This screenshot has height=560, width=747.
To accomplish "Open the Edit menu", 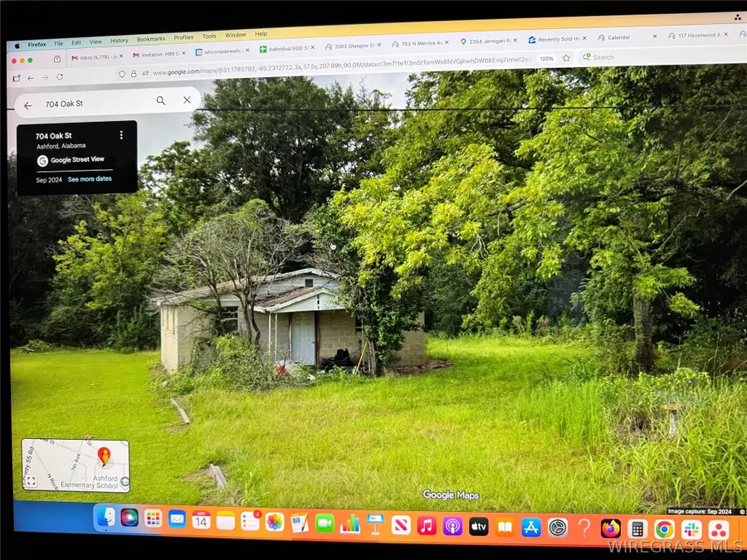I will [76, 43].
